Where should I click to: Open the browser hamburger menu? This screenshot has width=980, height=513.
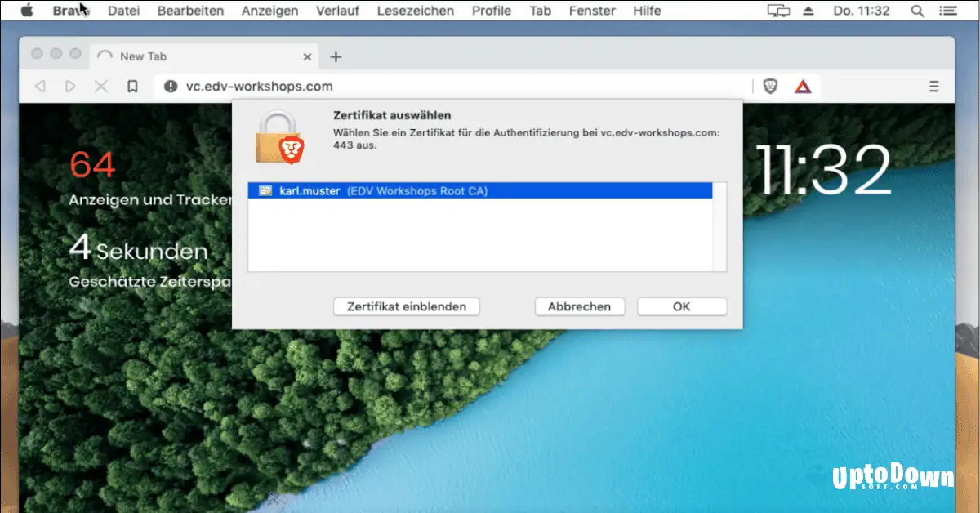click(933, 86)
